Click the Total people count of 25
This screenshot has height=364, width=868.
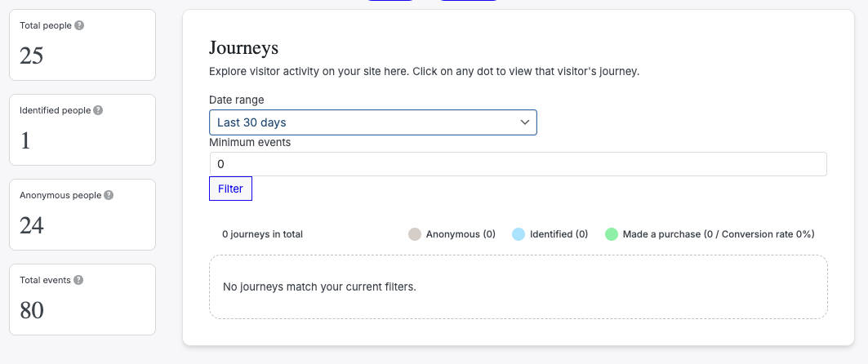point(32,55)
